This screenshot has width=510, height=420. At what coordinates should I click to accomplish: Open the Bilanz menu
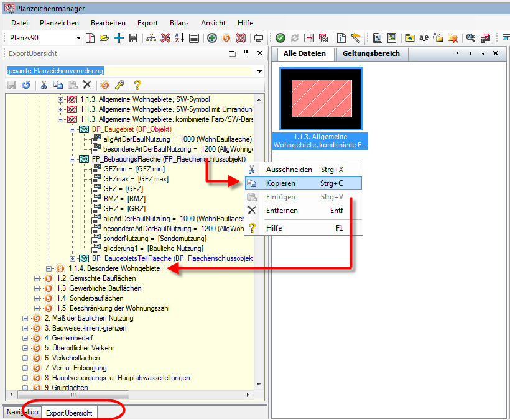point(179,23)
